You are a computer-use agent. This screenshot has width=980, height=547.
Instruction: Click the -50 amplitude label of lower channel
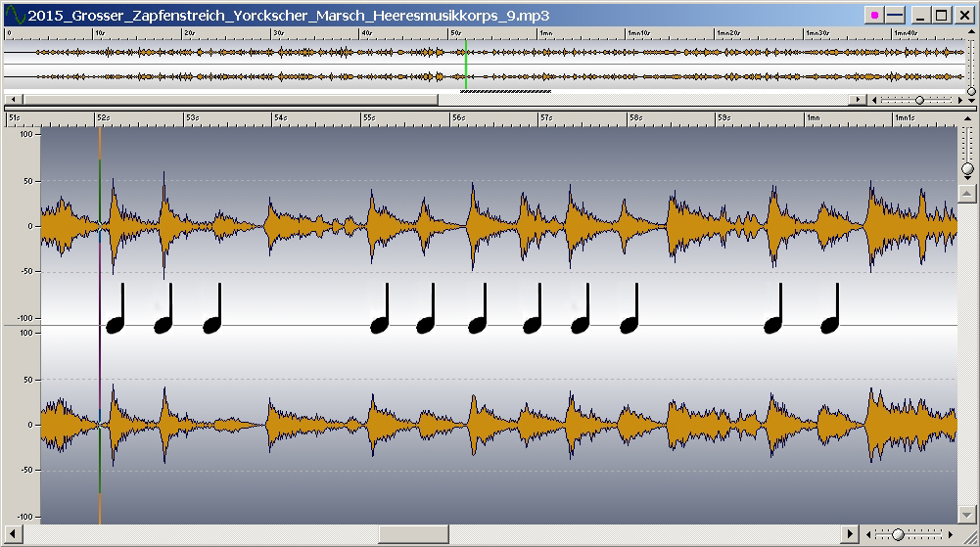(25, 470)
